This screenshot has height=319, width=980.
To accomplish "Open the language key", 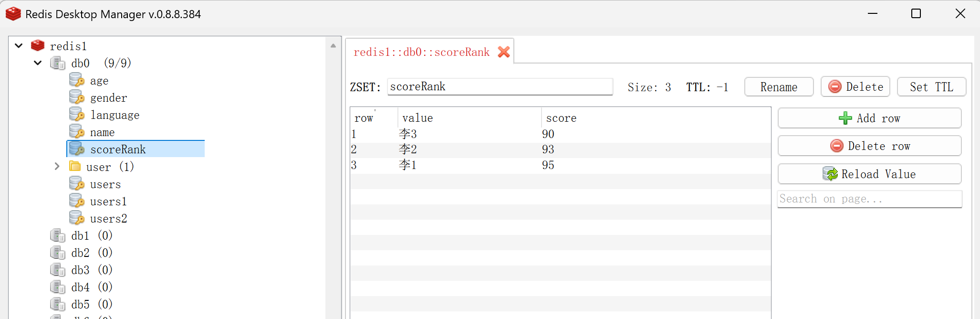I will [x=115, y=115].
